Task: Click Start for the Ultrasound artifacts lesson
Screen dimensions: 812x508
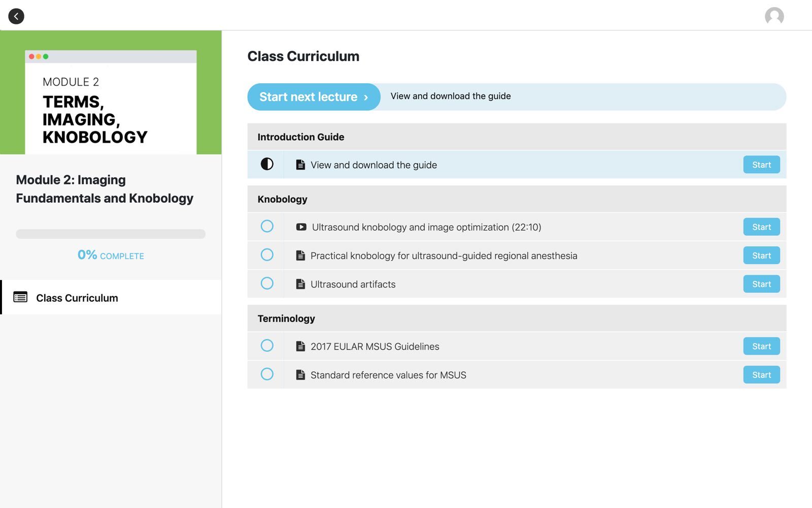Action: tap(761, 284)
